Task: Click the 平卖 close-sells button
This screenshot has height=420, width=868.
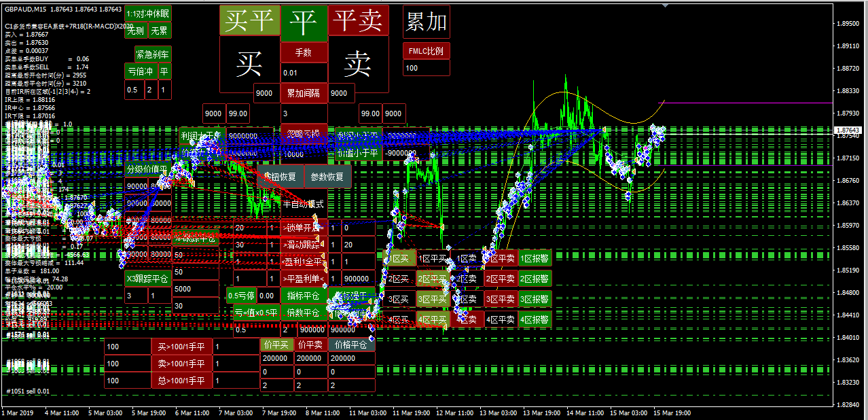Action: [x=358, y=21]
